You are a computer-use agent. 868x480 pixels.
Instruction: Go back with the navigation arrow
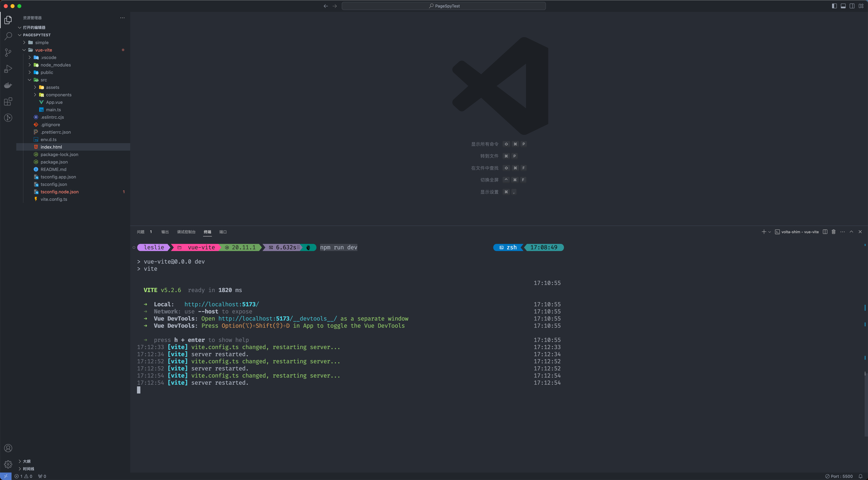tap(325, 6)
